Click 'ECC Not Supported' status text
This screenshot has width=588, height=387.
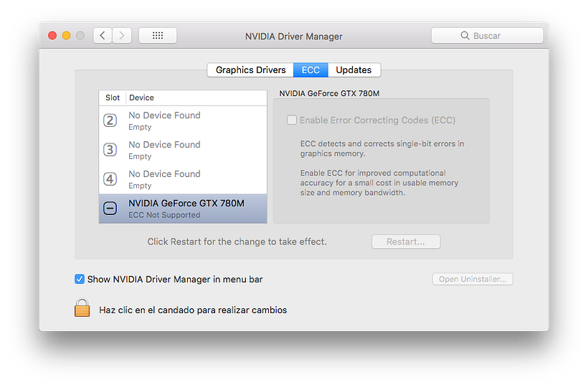point(164,215)
